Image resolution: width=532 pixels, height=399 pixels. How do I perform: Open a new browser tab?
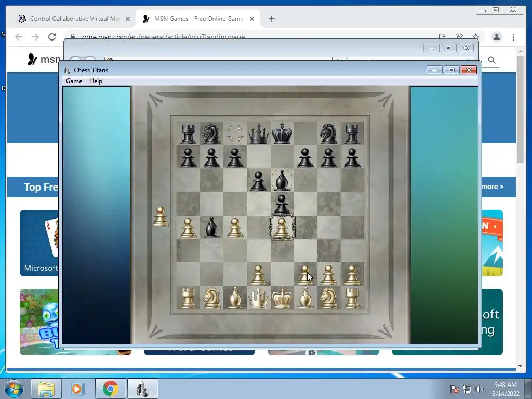tap(271, 19)
